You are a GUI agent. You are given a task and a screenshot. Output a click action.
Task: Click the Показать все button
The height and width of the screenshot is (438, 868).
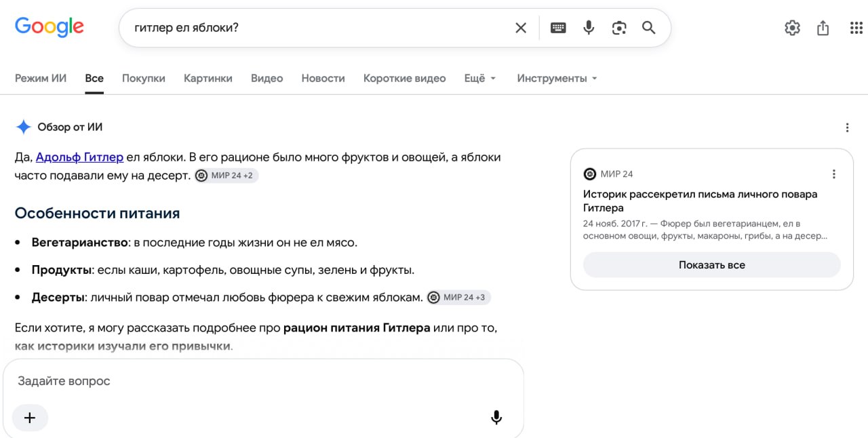(712, 265)
